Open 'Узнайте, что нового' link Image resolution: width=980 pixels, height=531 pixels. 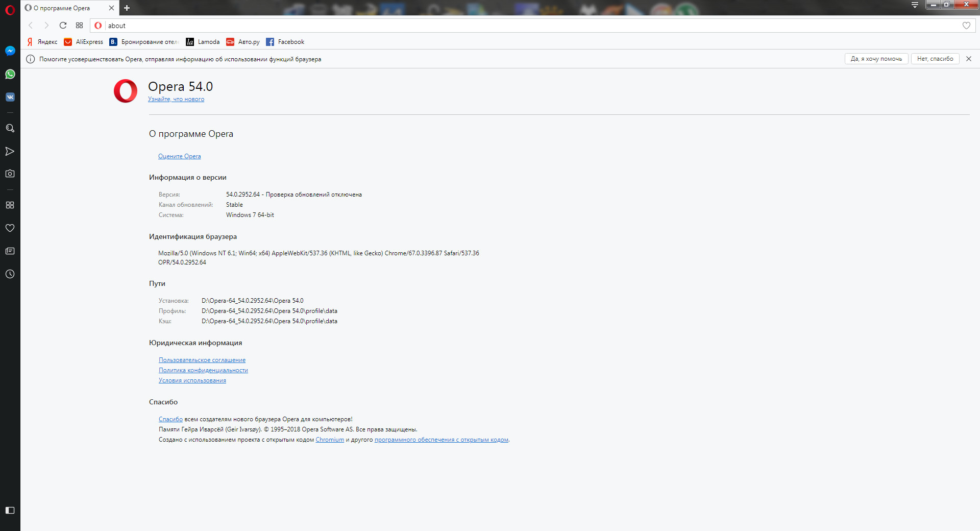coord(176,99)
